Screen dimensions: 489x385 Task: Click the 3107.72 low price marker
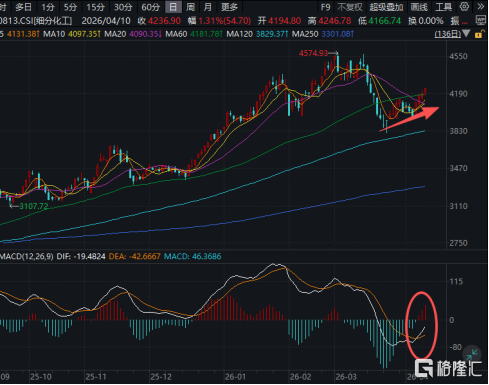pyautogui.click(x=34, y=206)
